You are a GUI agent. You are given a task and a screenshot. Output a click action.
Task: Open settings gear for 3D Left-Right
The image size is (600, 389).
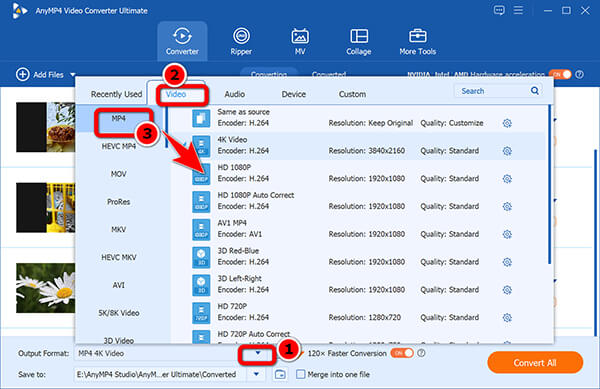(507, 290)
